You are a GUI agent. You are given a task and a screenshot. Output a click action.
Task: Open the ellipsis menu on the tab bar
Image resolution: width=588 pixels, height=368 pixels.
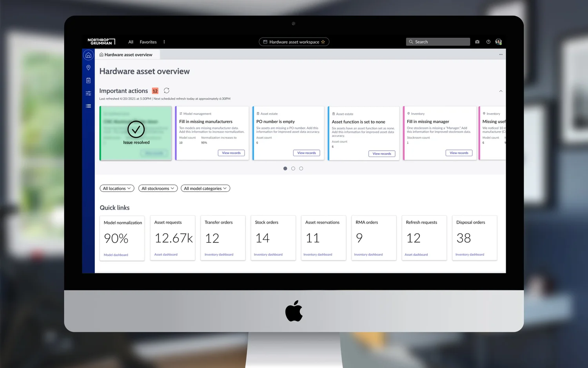coord(501,55)
